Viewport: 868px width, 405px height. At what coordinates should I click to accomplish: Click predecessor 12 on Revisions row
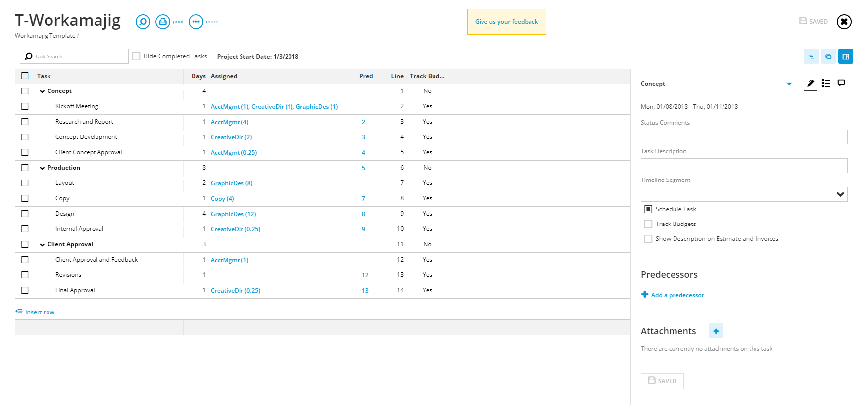pyautogui.click(x=365, y=275)
